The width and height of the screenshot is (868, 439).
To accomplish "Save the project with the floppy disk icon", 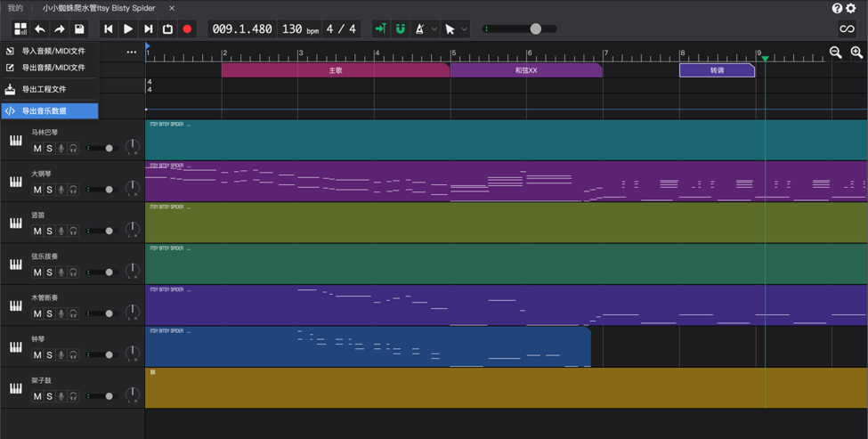I will (79, 29).
